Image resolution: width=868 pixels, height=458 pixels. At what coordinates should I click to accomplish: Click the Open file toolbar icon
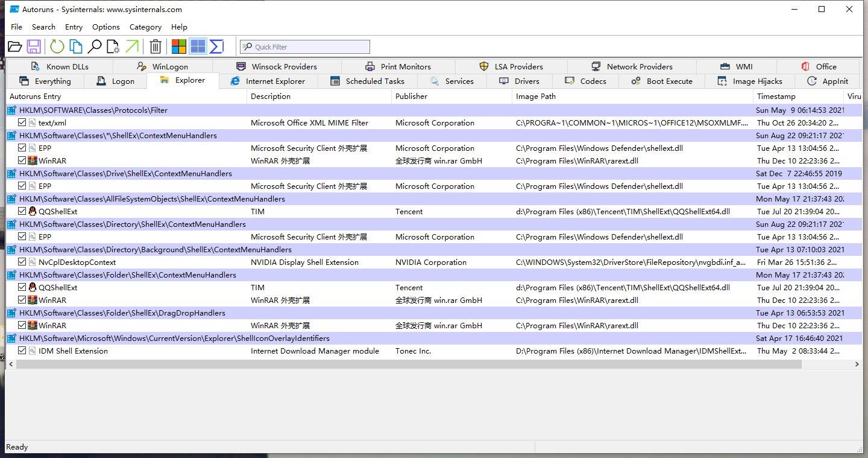pos(15,46)
